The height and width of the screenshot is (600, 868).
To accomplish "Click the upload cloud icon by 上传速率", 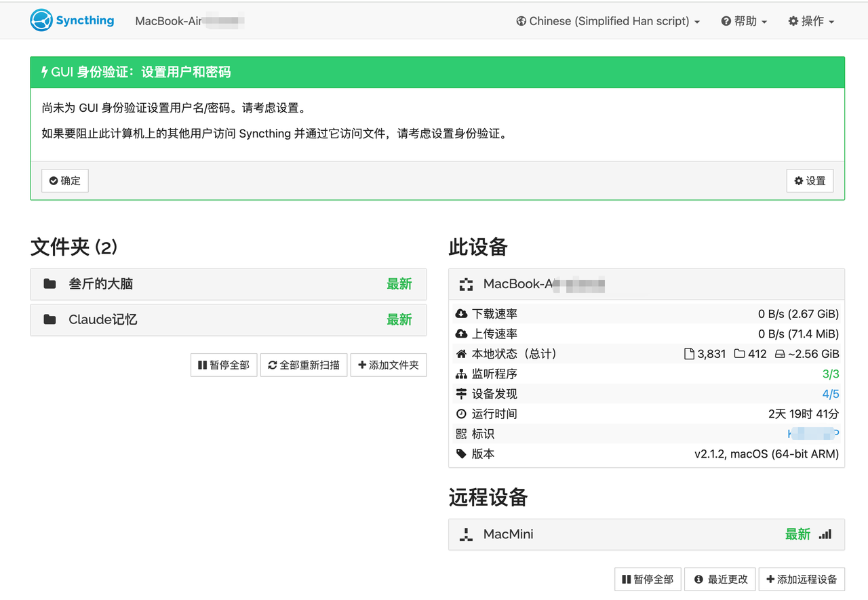I will tap(461, 334).
